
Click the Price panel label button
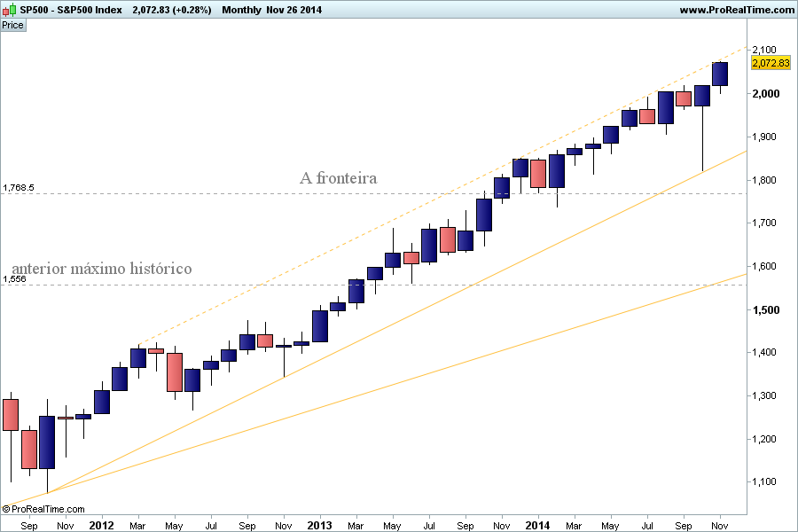pyautogui.click(x=12, y=25)
